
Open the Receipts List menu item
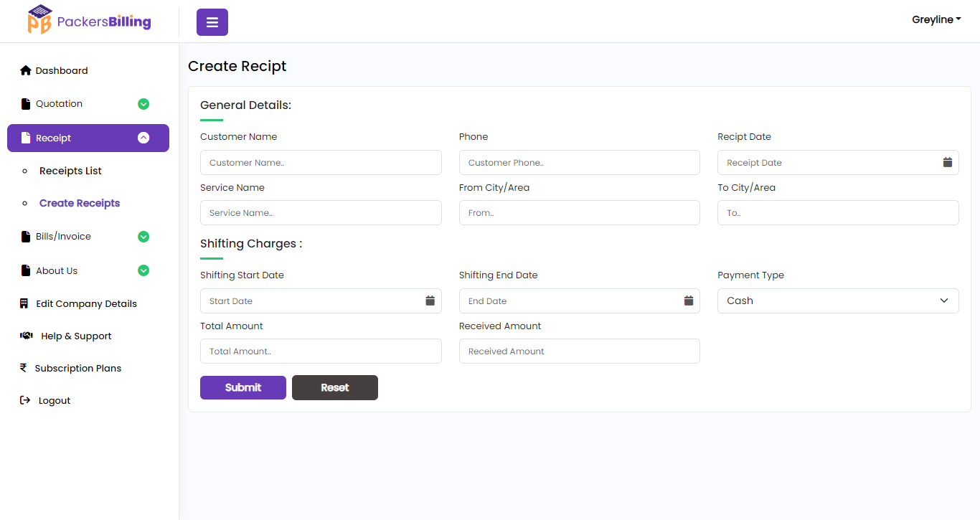[x=70, y=171]
